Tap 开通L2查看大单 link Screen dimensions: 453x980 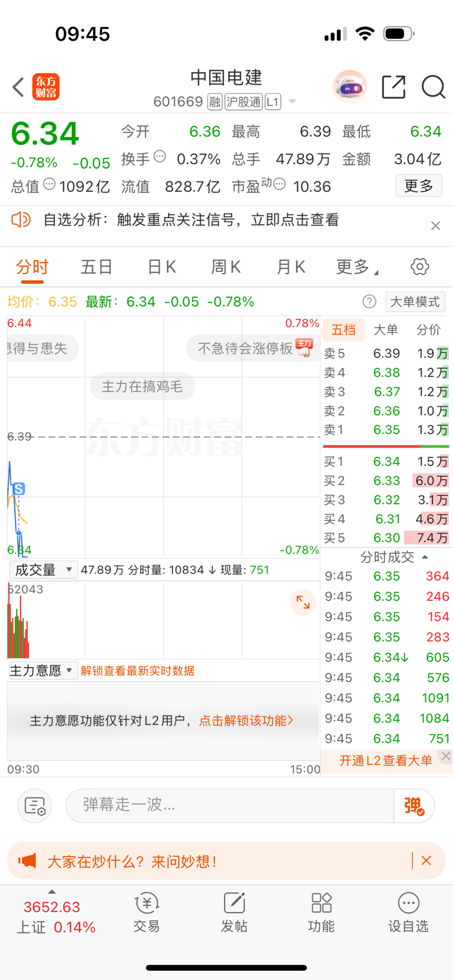pos(386,760)
